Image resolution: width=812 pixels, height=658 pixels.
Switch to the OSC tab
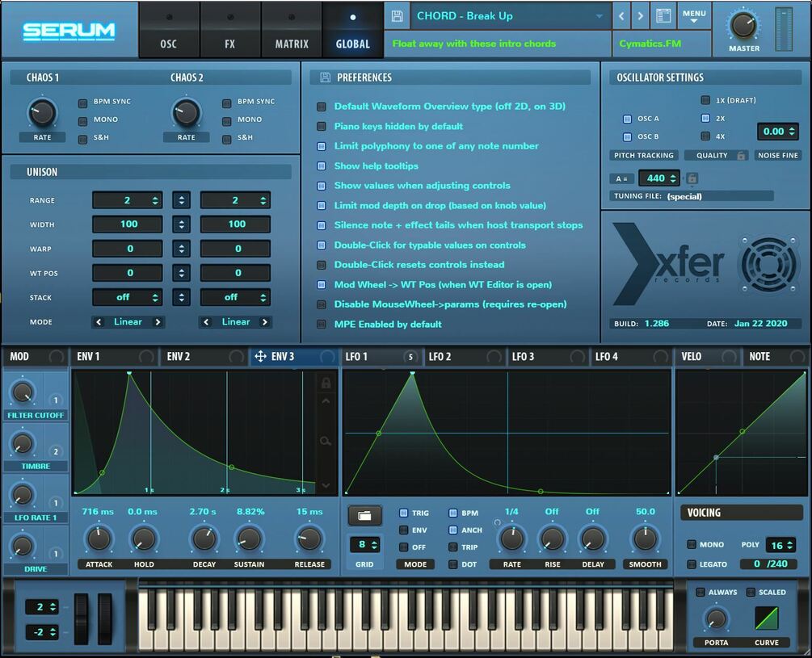168,30
